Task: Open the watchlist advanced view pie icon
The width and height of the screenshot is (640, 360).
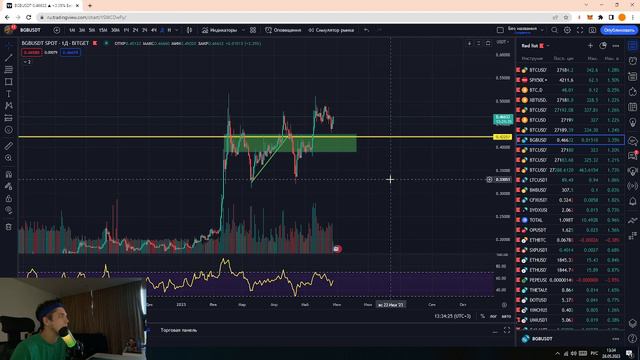Action: point(603,46)
